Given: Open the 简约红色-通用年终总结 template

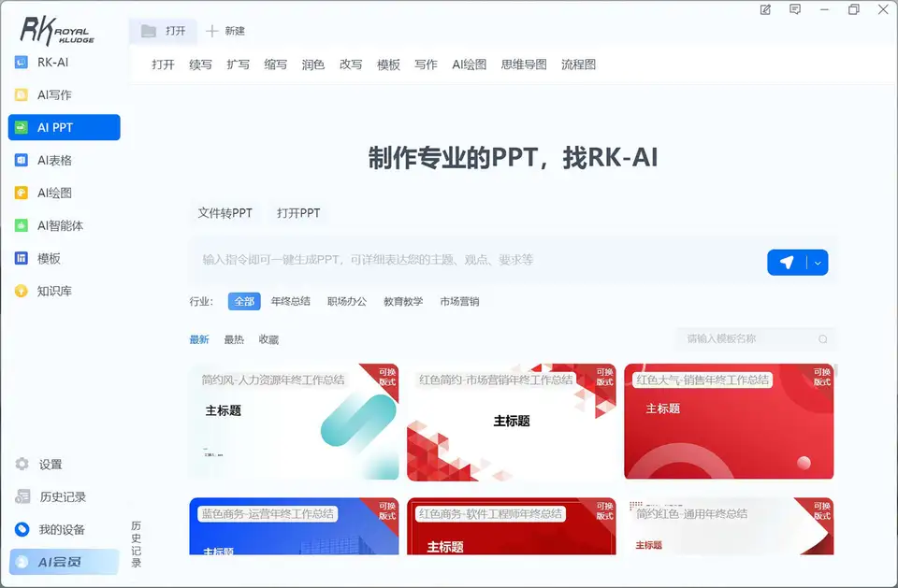Looking at the screenshot, I should click(x=729, y=526).
